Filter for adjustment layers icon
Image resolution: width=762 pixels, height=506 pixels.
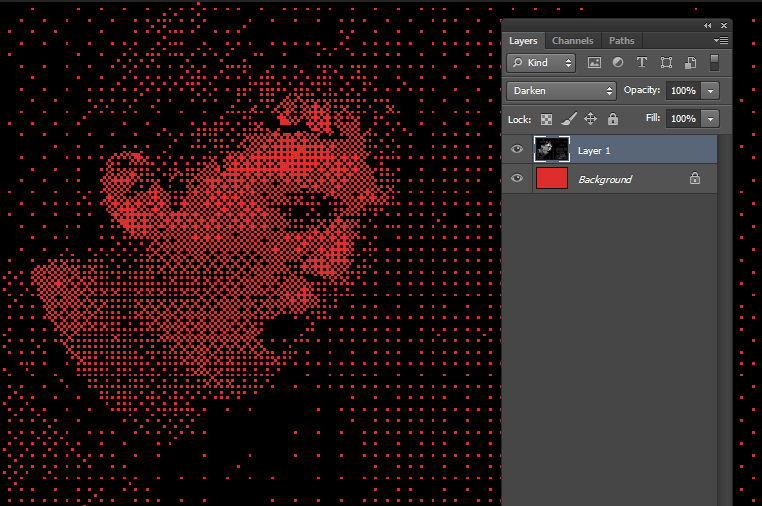click(x=618, y=62)
